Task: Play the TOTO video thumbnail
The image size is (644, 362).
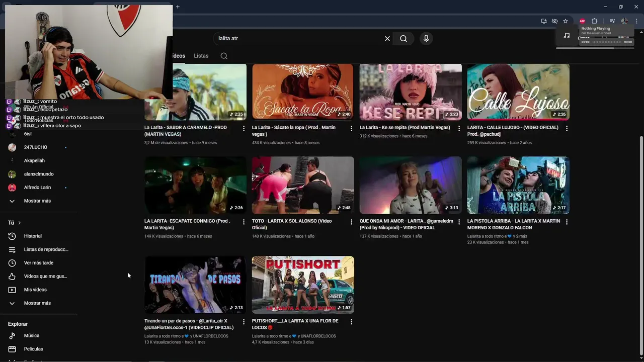Action: click(x=303, y=185)
